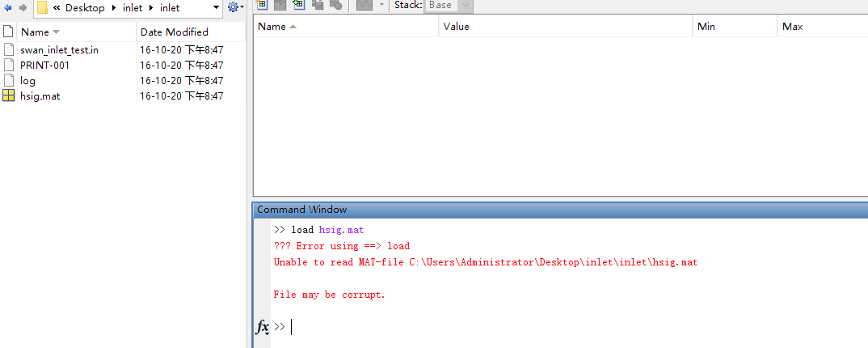Click the first inlet breadcrumb folder
This screenshot has height=348, width=868.
click(x=133, y=8)
